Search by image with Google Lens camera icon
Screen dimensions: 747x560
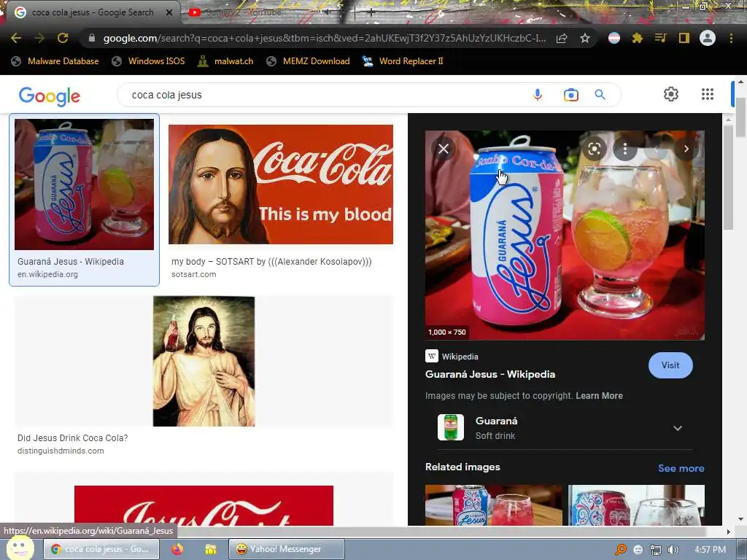coord(570,95)
